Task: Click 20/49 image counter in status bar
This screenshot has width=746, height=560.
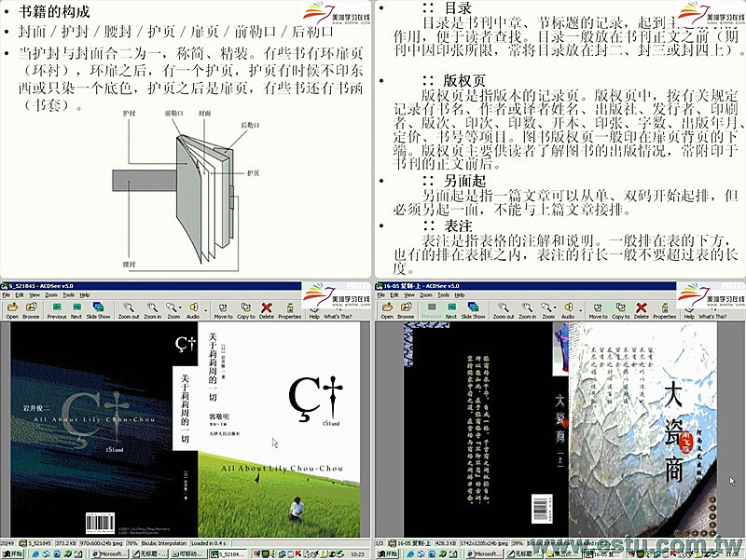Action: (8, 542)
